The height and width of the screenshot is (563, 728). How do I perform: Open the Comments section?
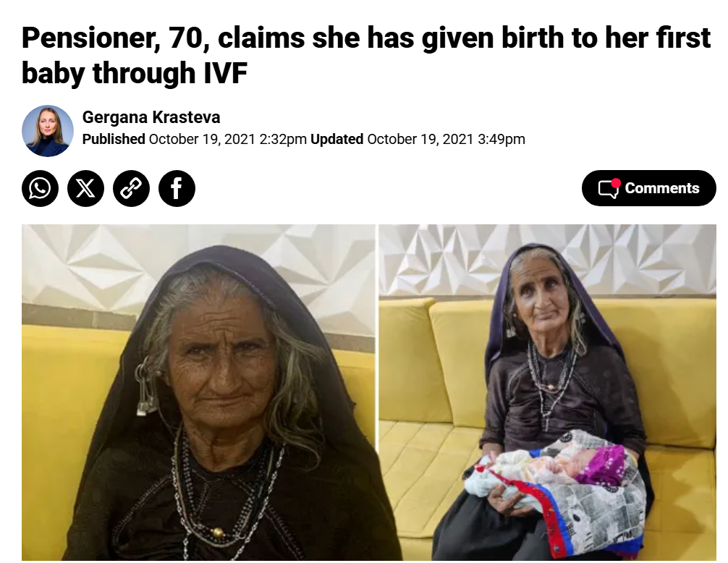pyautogui.click(x=648, y=188)
